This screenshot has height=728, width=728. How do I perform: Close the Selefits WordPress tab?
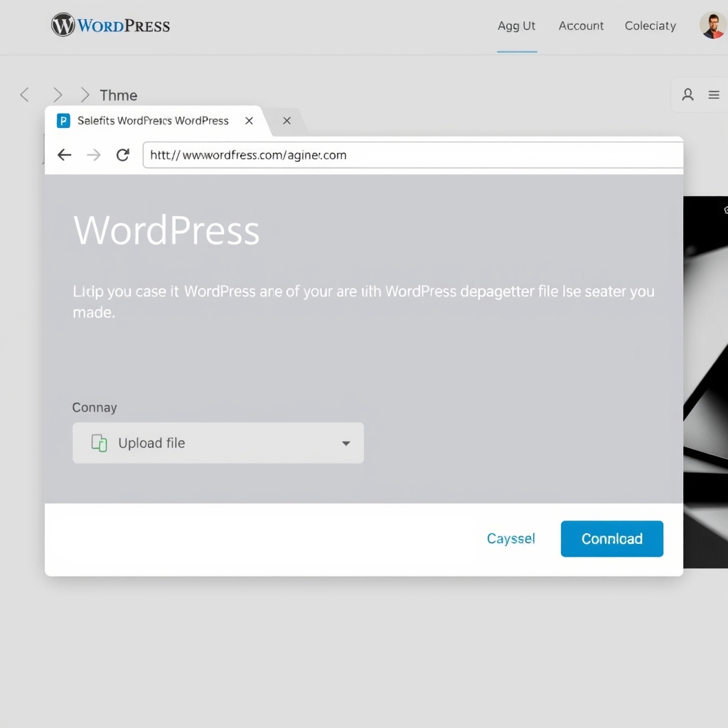[249, 121]
